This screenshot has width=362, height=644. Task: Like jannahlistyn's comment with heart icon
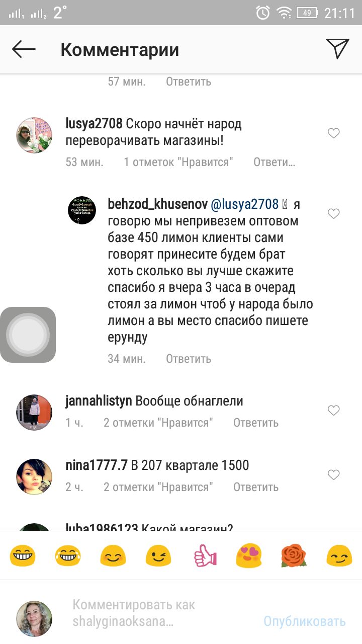(x=334, y=411)
